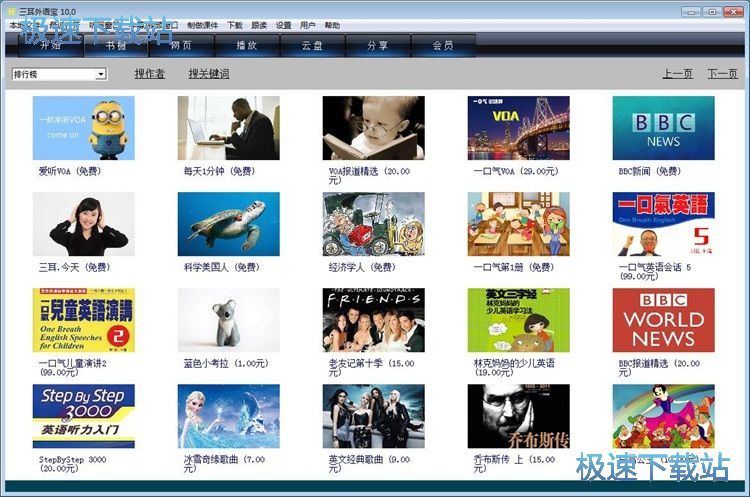This screenshot has height=497, width=750.
Task: Click the caption "三耳.今天 (免费)"
Action: click(x=75, y=267)
